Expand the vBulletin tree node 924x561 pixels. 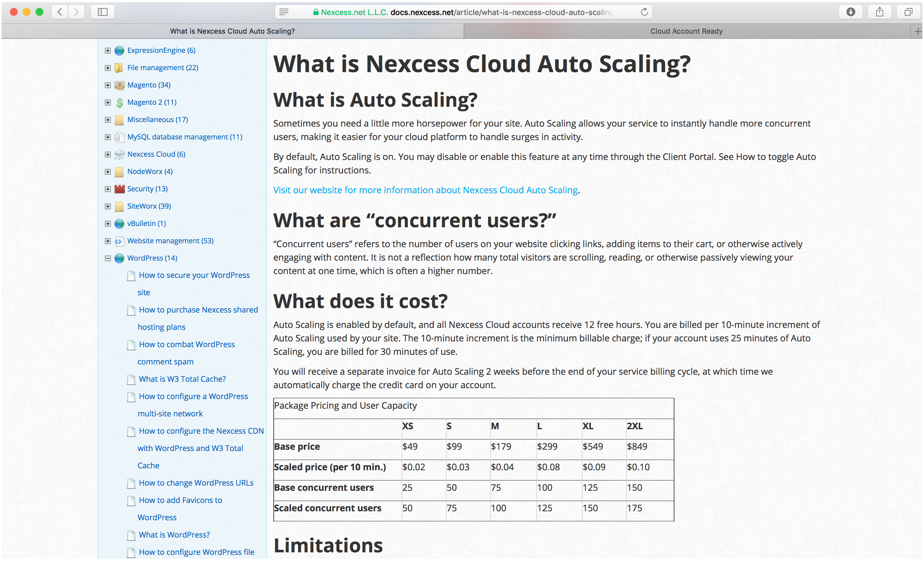107,224
